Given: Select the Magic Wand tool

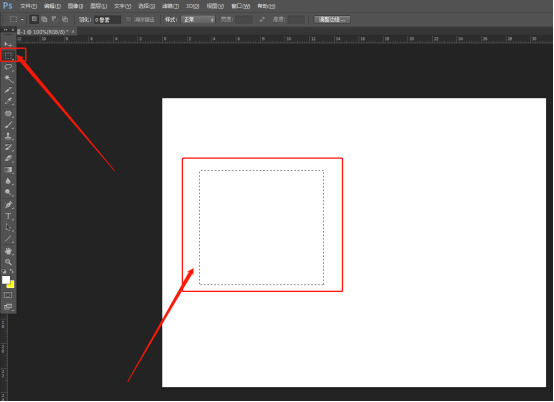Looking at the screenshot, I should pyautogui.click(x=8, y=78).
